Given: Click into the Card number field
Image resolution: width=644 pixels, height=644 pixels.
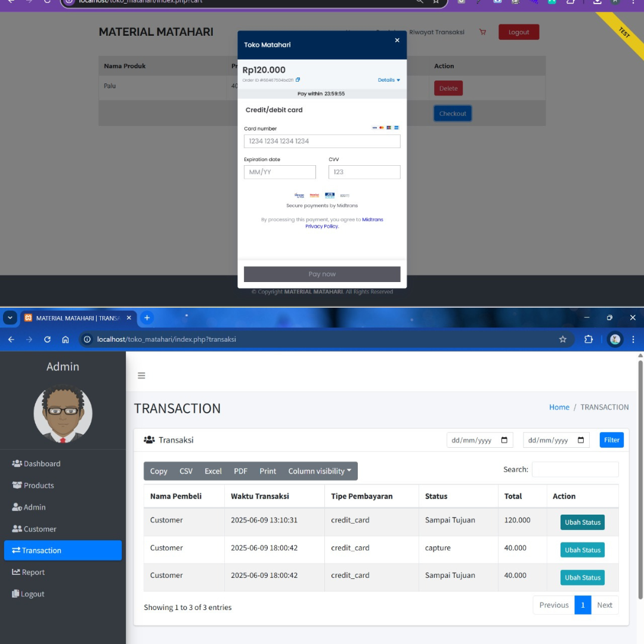Looking at the screenshot, I should coord(322,141).
